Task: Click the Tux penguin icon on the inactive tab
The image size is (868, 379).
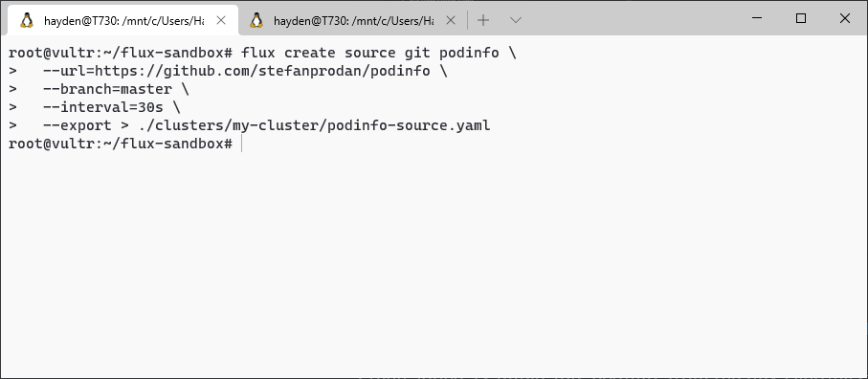Action: (x=256, y=20)
